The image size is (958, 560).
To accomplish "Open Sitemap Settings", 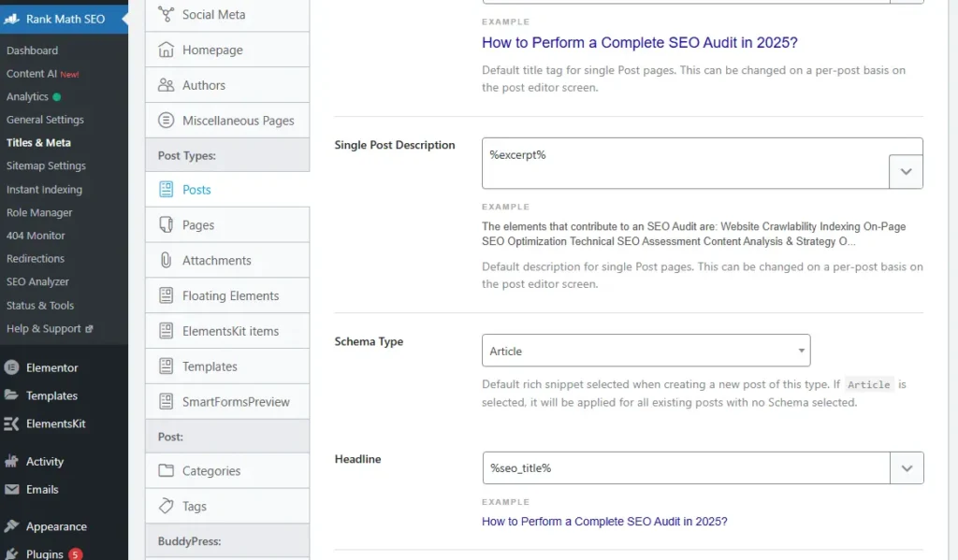I will click(x=46, y=165).
